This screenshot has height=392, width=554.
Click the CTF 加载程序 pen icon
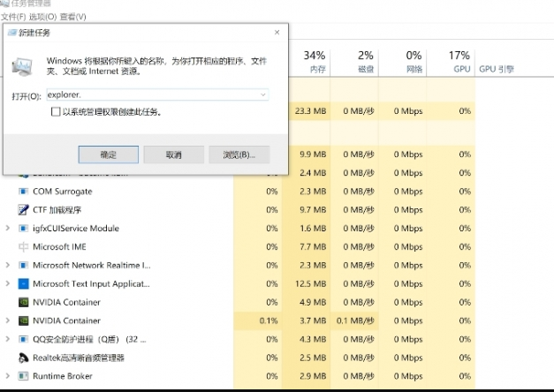pos(23,210)
